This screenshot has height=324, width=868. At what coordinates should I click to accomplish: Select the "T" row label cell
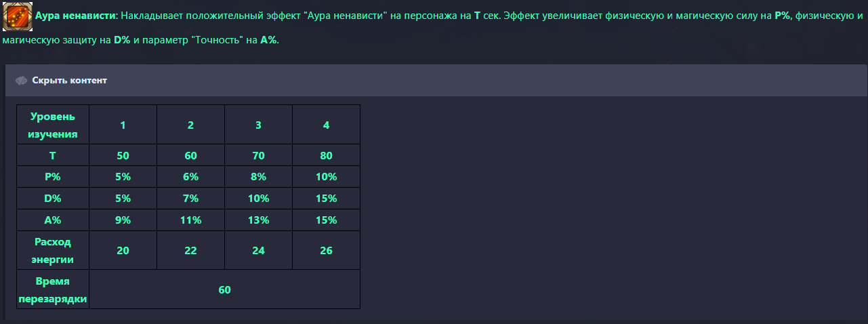(53, 156)
